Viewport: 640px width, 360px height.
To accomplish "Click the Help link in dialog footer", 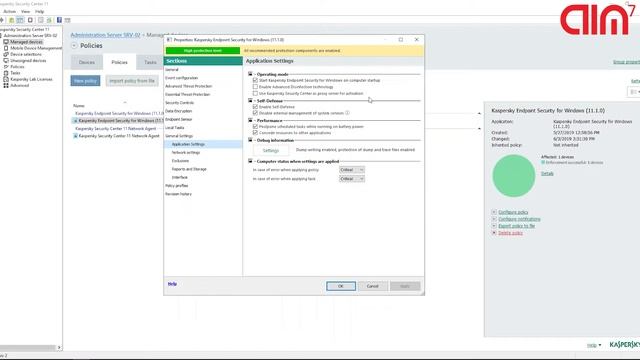I will pyautogui.click(x=172, y=284).
